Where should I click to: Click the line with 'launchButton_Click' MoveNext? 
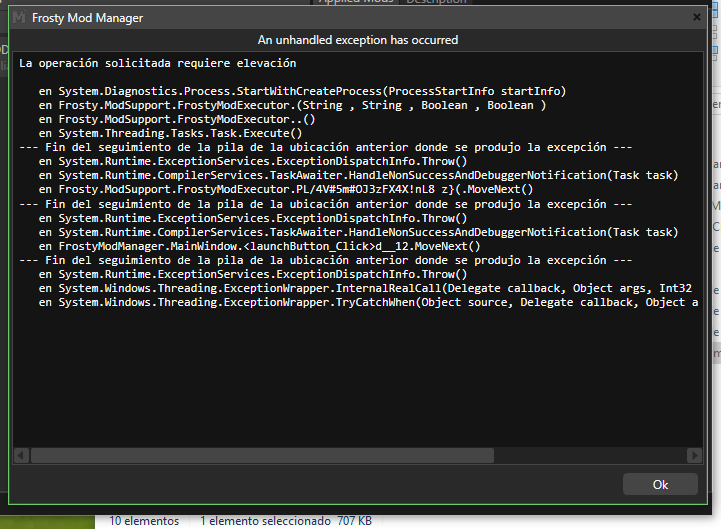[x=259, y=246]
